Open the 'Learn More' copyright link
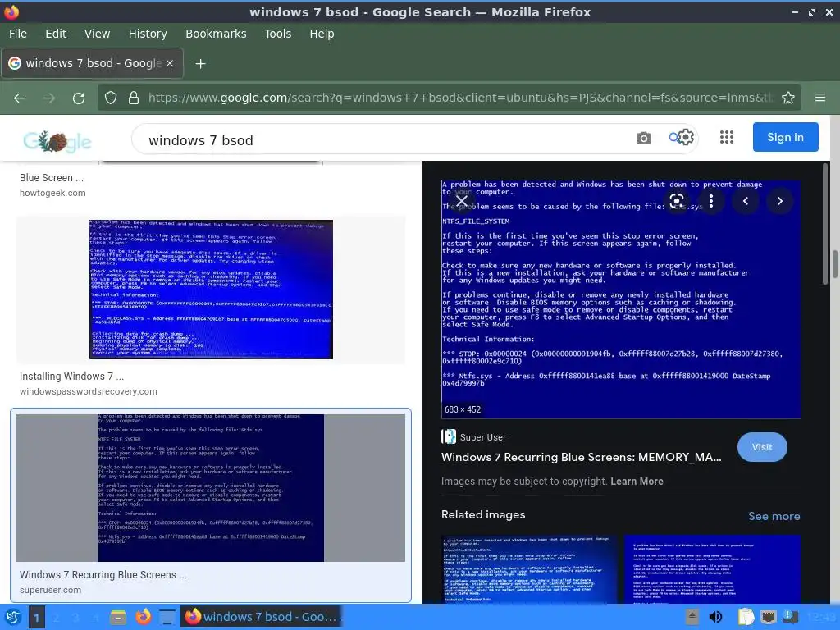This screenshot has height=630, width=840. [x=637, y=481]
